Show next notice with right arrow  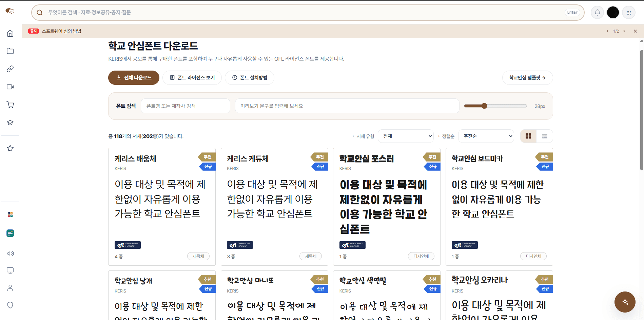pyautogui.click(x=624, y=31)
